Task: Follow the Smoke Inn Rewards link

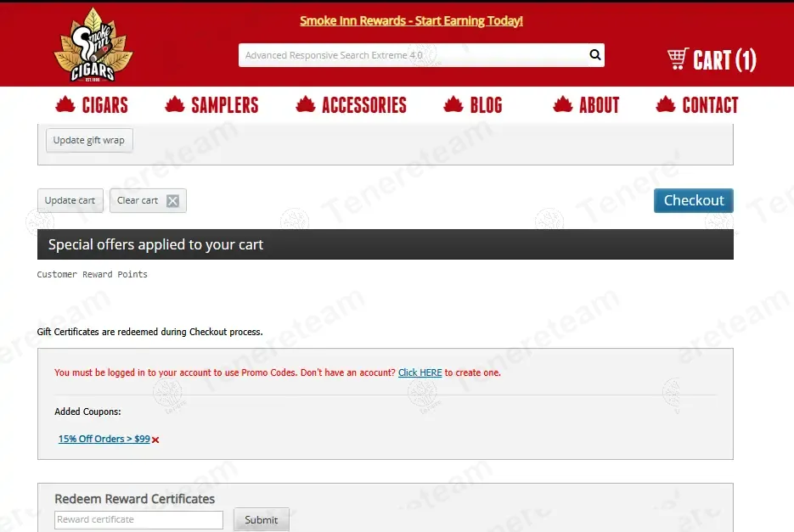Action: [411, 20]
